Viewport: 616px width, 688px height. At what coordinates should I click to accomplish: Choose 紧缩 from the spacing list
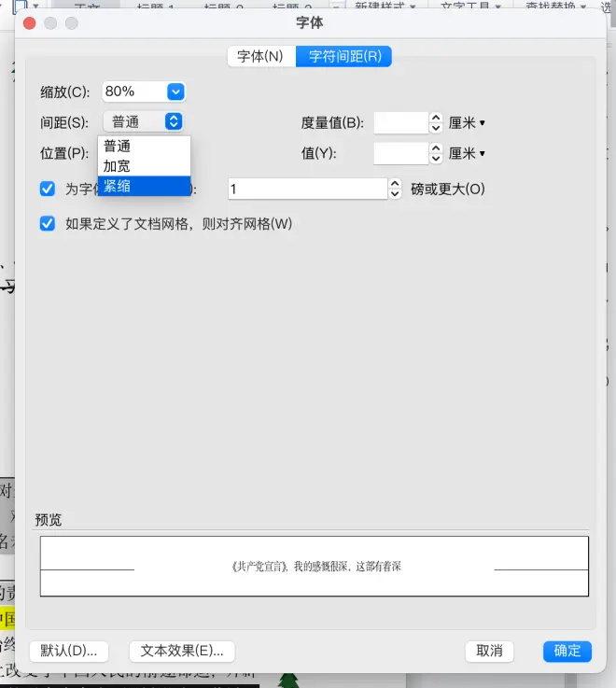pyautogui.click(x=144, y=186)
